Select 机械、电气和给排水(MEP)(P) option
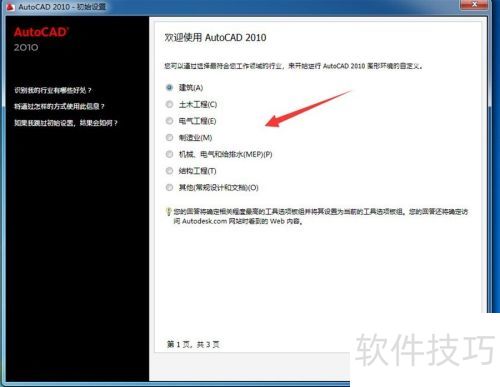Image resolution: width=500 pixels, height=387 pixels. point(169,154)
